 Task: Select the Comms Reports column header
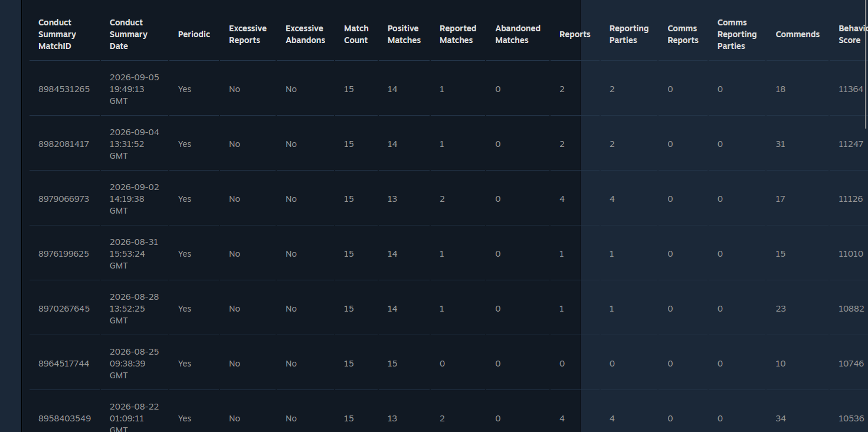point(683,34)
